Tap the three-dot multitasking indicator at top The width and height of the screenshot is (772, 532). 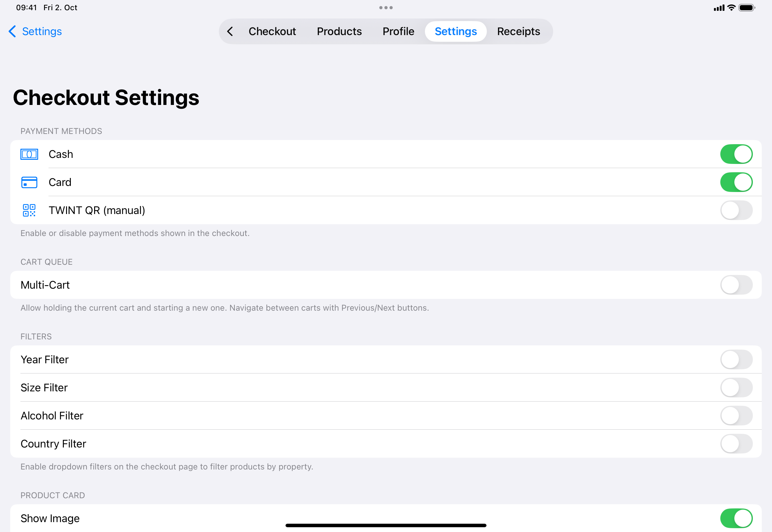386,8
